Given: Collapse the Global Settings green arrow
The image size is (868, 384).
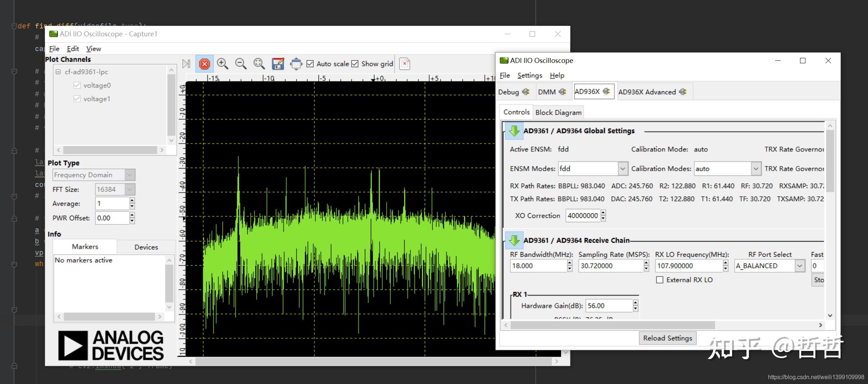Looking at the screenshot, I should (x=514, y=131).
